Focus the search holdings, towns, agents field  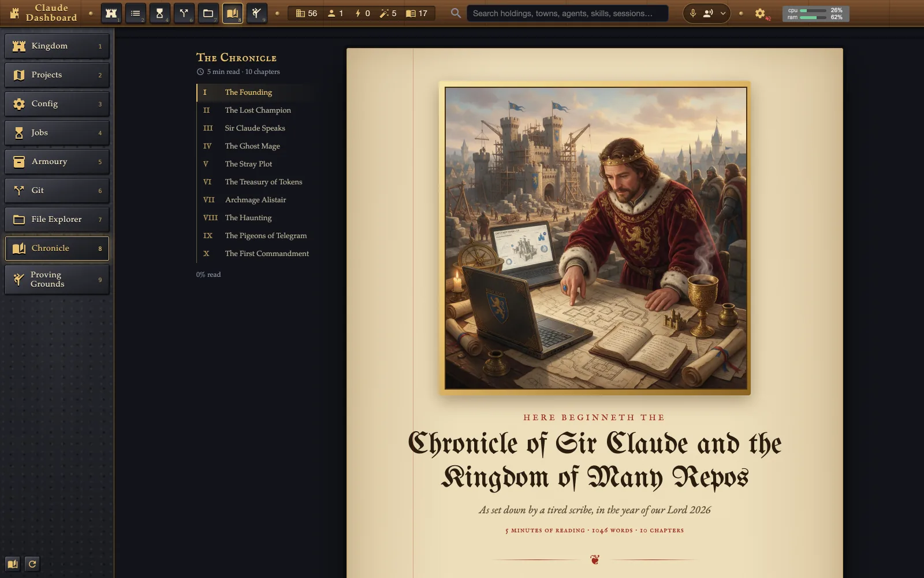pos(567,13)
